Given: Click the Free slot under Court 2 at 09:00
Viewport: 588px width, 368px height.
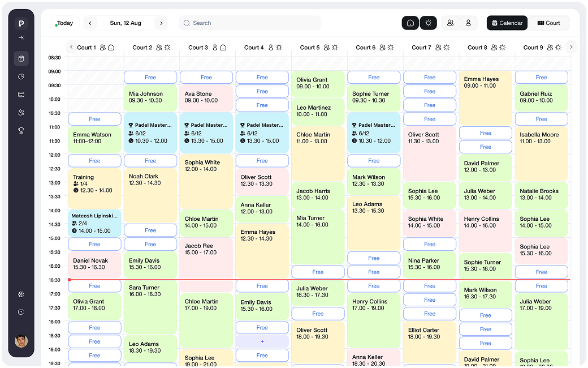Looking at the screenshot, I should [150, 78].
